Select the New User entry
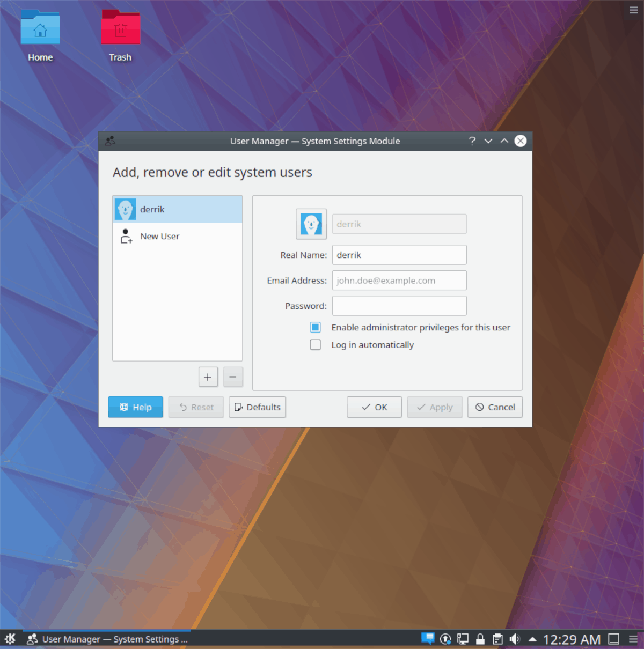Image resolution: width=644 pixels, height=649 pixels. point(159,236)
